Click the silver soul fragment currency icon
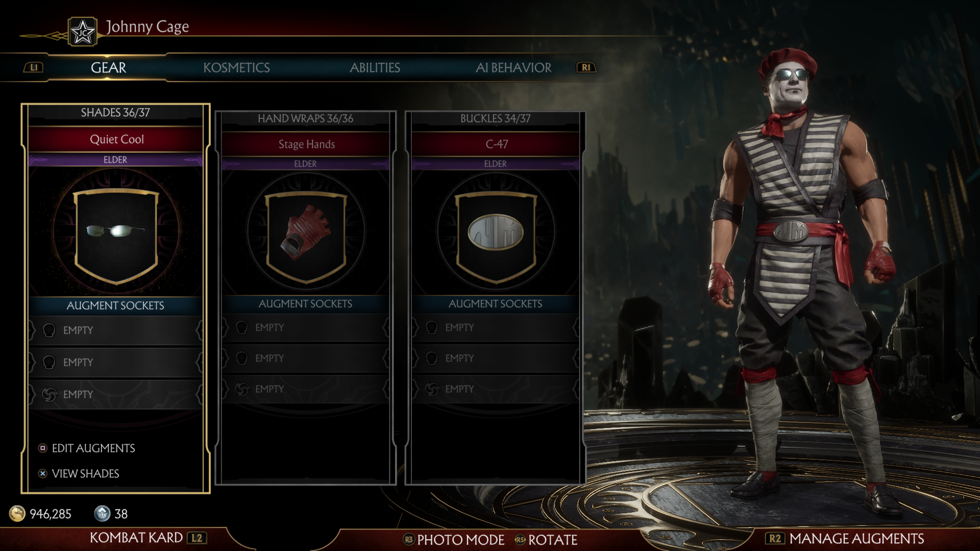 tap(102, 513)
